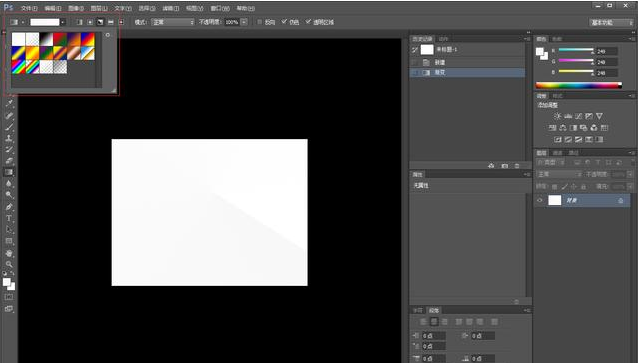Viewport: 638px width, 363px height.
Task: Select the Blur (droplet) tool
Action: (x=9, y=184)
